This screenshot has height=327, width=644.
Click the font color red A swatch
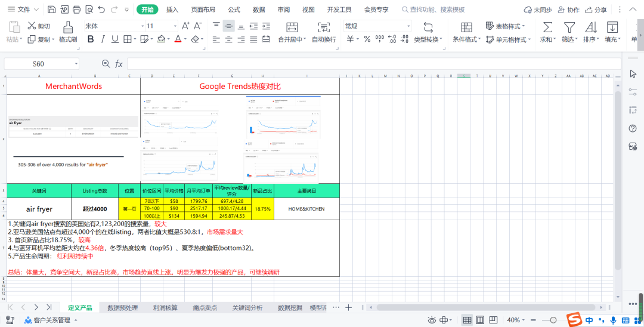click(x=178, y=39)
